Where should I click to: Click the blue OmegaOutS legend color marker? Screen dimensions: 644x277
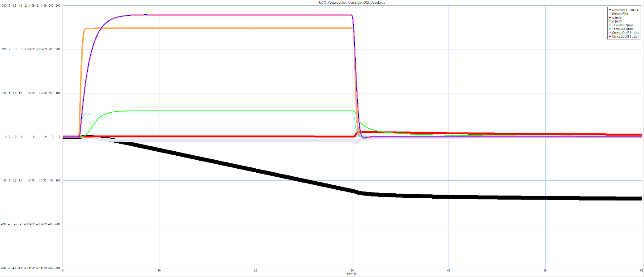[x=610, y=37]
